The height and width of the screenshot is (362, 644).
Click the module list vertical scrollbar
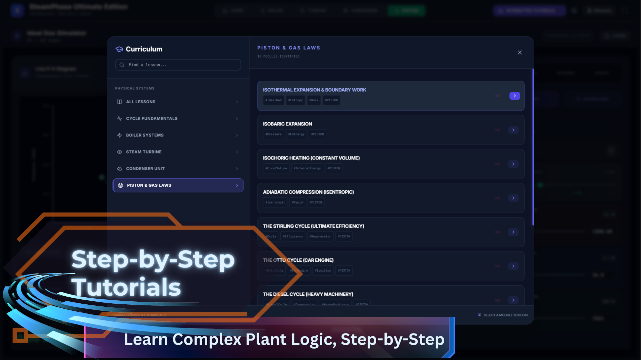point(533,147)
